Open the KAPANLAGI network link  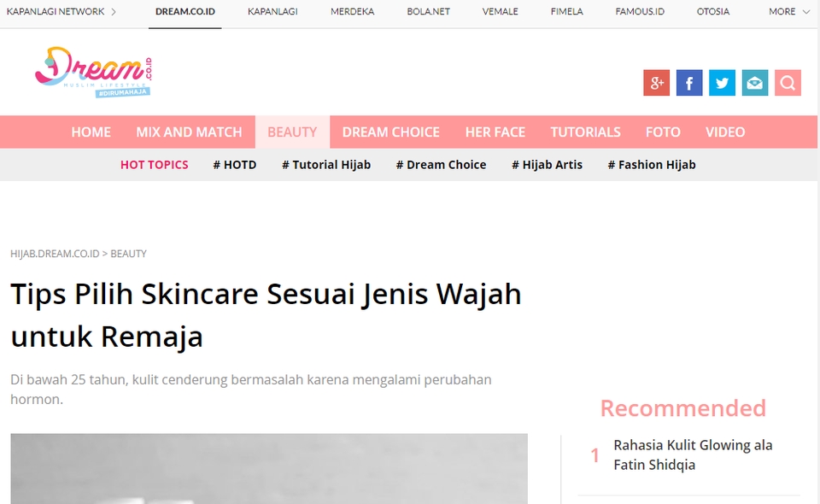[x=272, y=11]
